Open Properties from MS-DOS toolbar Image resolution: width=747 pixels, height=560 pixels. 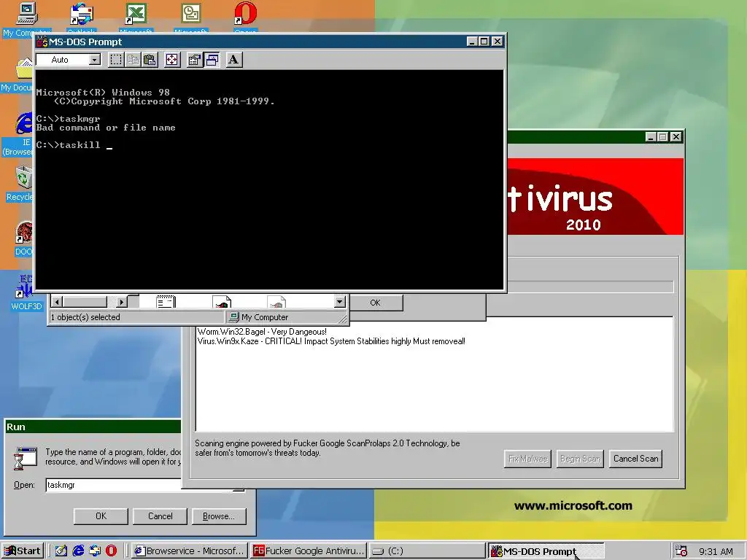(x=194, y=60)
